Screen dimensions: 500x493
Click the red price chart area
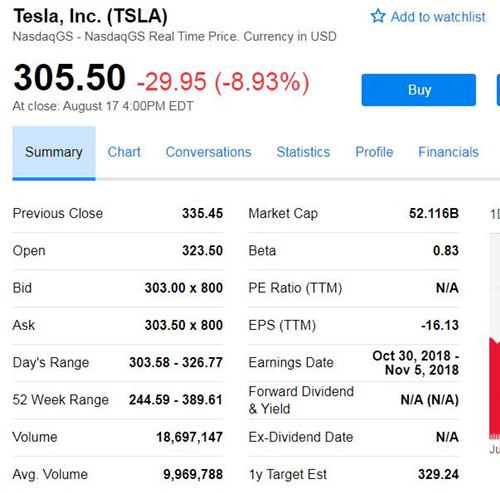494,388
